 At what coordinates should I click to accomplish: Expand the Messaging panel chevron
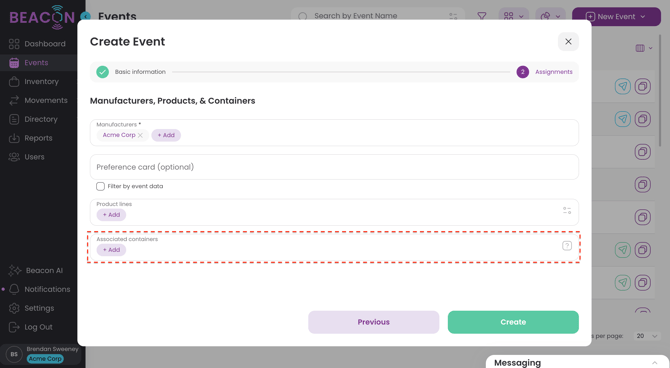(x=654, y=362)
